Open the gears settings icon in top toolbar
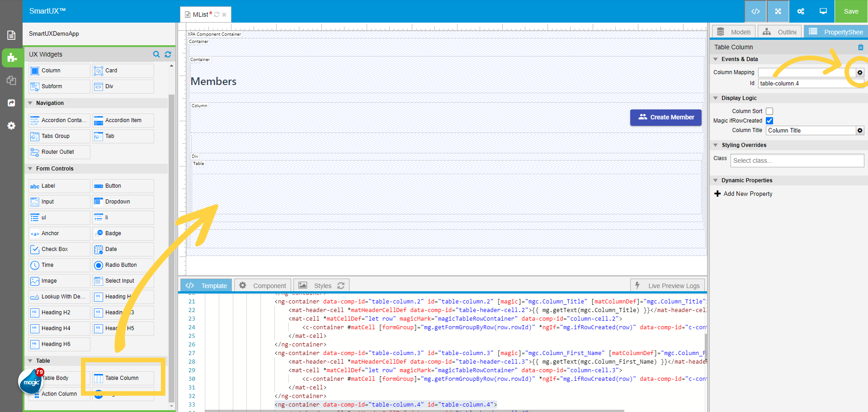This screenshot has width=868, height=412. [x=800, y=11]
